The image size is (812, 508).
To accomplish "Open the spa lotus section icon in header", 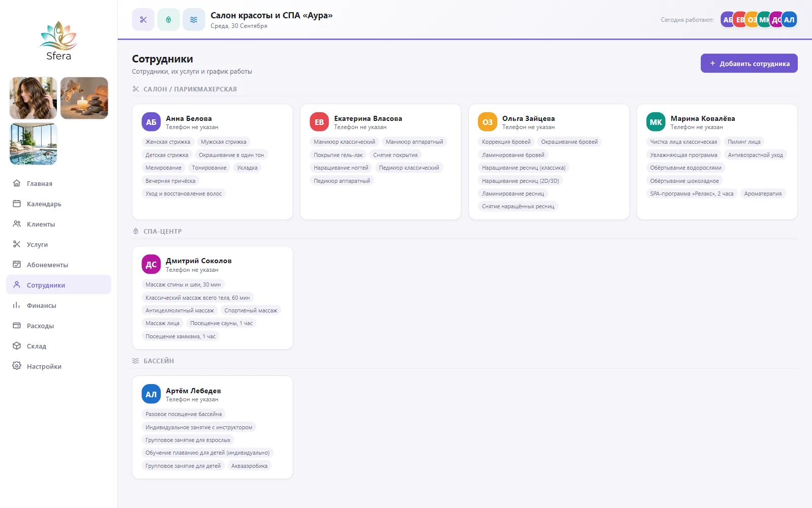I will pyautogui.click(x=168, y=20).
